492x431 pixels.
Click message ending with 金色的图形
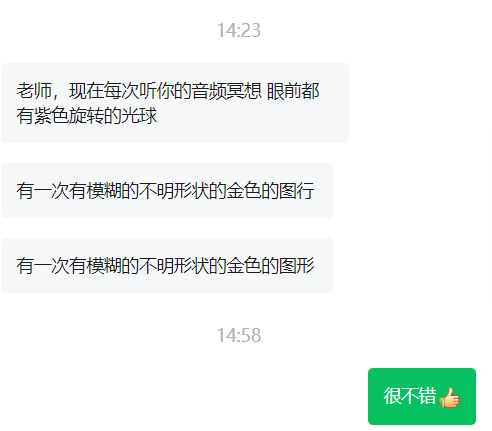[x=167, y=265]
